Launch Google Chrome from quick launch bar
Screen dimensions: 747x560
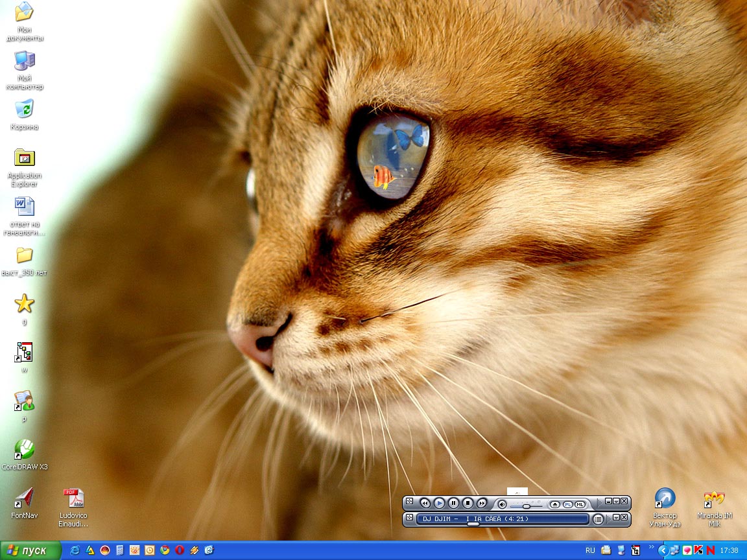165,550
